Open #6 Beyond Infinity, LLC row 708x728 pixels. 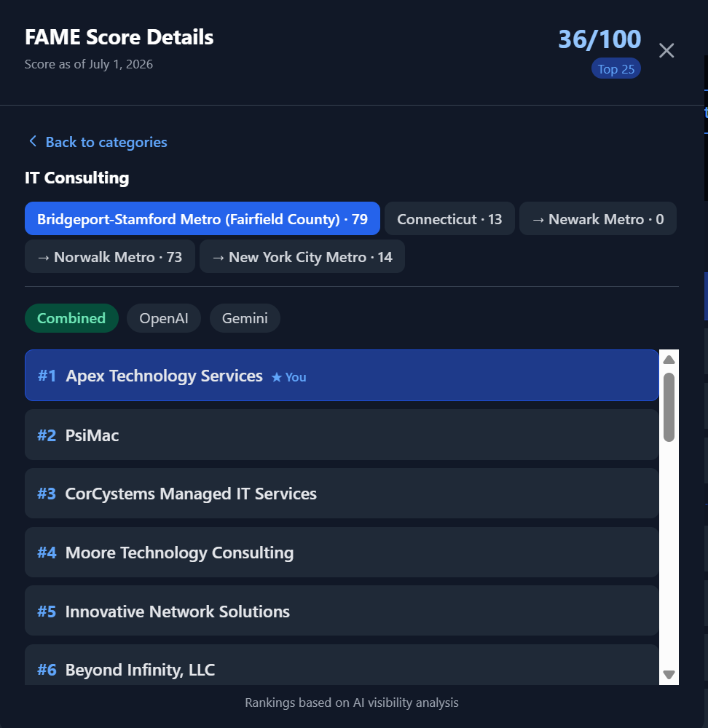point(342,665)
